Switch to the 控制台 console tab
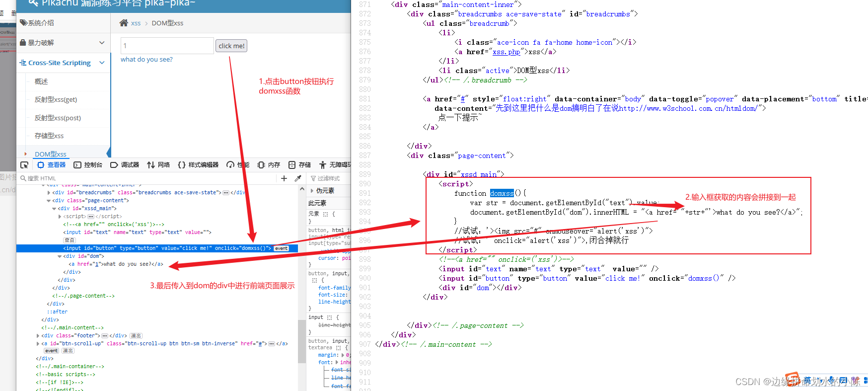The height and width of the screenshot is (391, 868). (88, 165)
